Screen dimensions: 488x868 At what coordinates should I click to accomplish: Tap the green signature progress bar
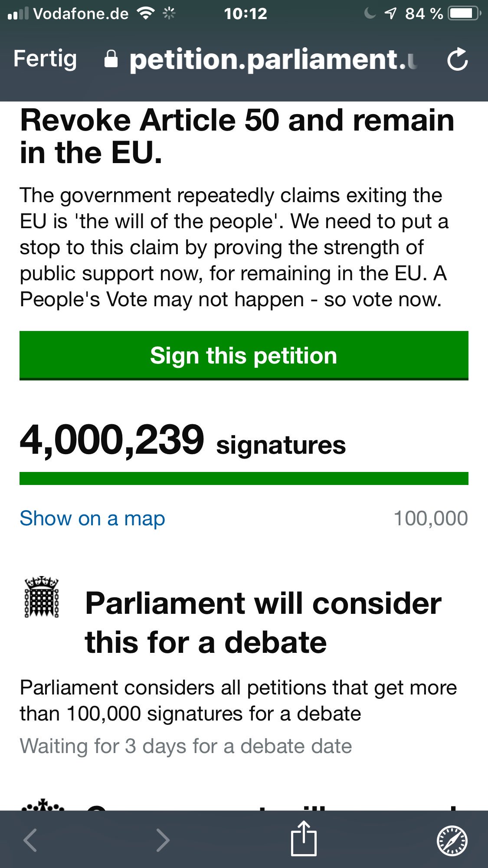(x=244, y=478)
